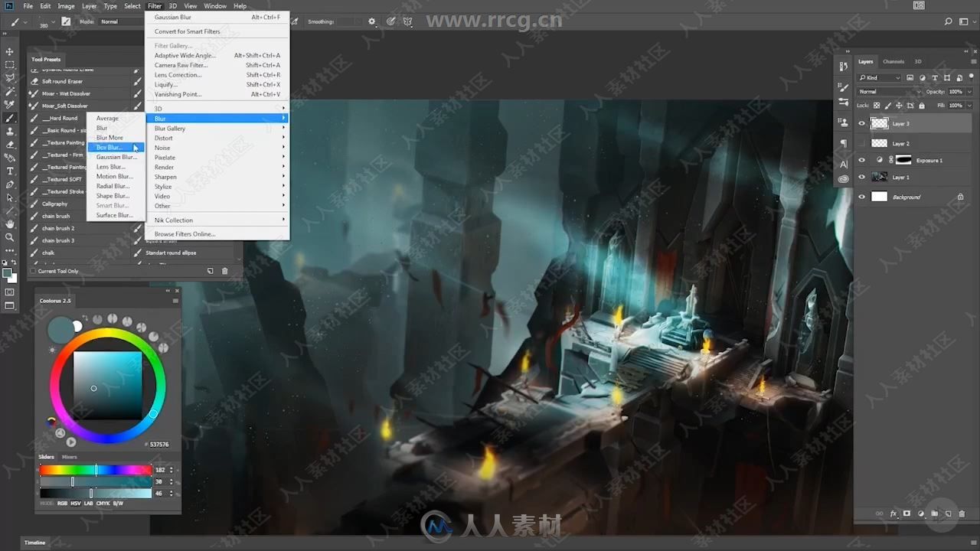The height and width of the screenshot is (551, 980).
Task: Select the Type tool
Action: (x=10, y=171)
